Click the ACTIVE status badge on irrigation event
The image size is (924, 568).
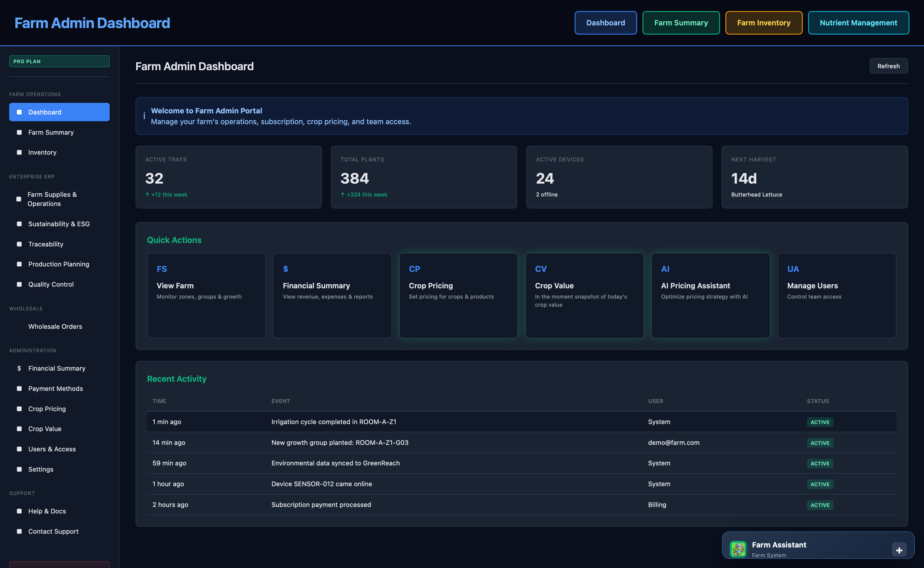[x=820, y=422]
